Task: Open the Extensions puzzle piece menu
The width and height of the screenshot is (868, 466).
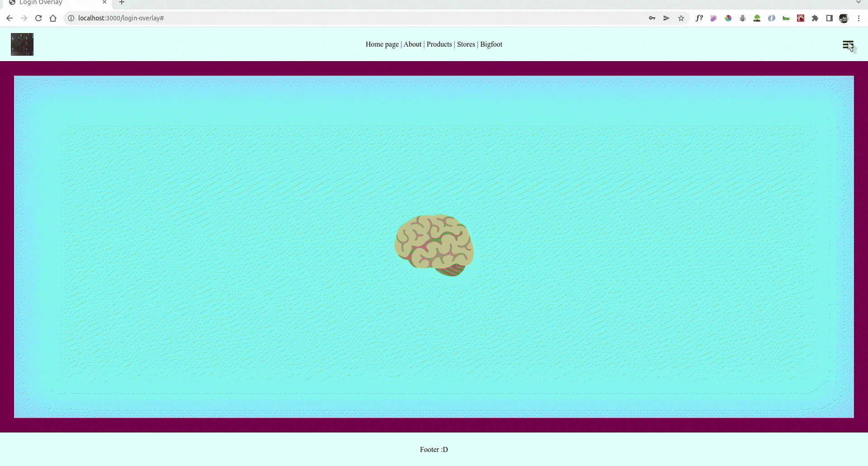Action: pyautogui.click(x=815, y=18)
